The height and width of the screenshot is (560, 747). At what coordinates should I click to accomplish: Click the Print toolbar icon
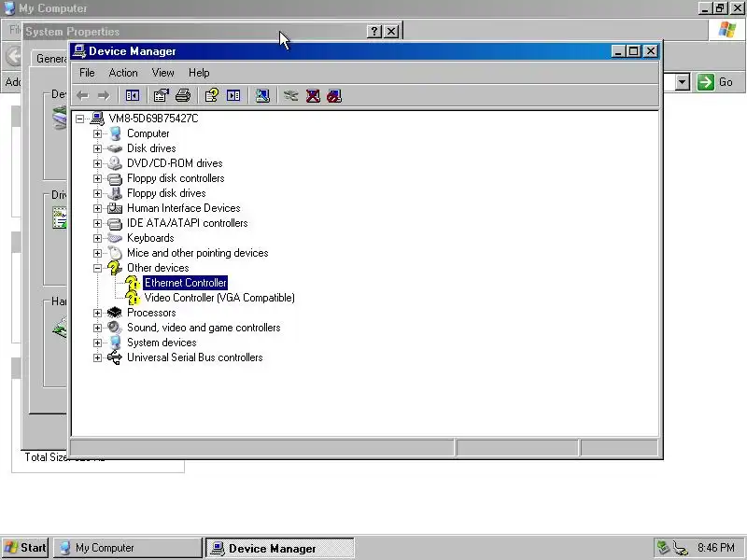click(183, 96)
